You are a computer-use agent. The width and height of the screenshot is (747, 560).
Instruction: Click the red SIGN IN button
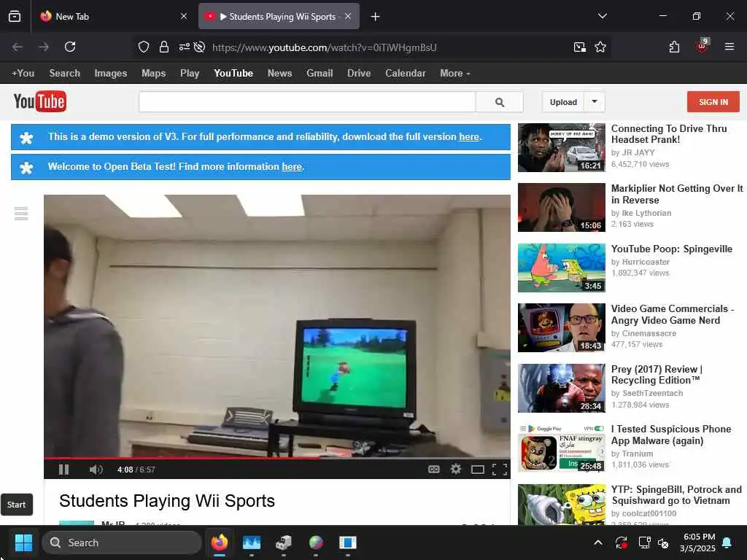point(713,102)
